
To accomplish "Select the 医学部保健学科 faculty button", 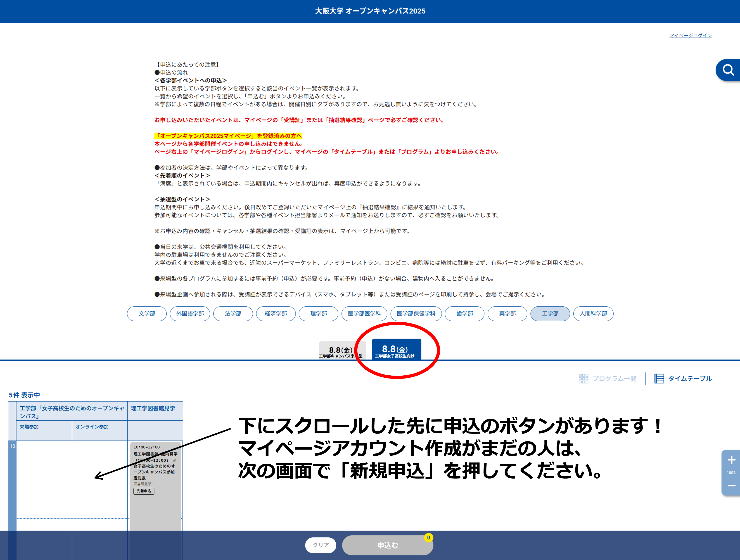I will (416, 314).
